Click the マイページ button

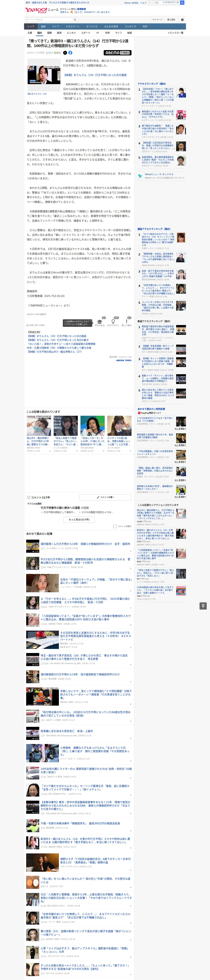tap(157, 19)
